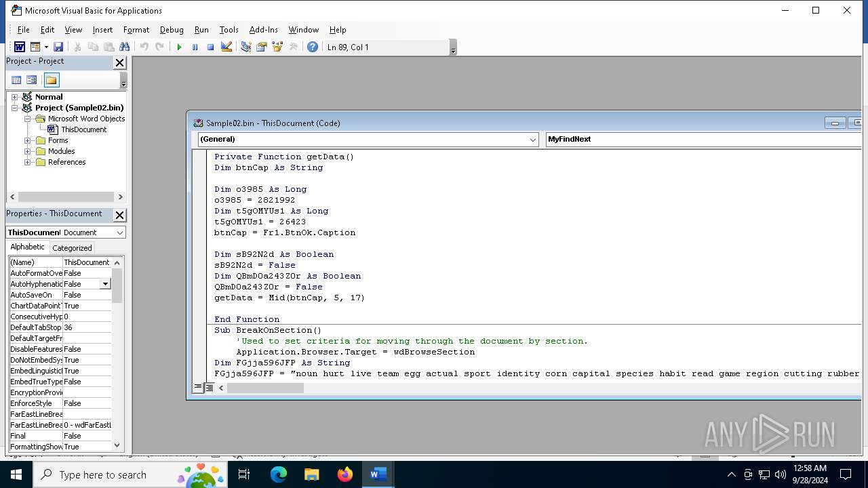Open Firefox from taskbar
The image size is (868, 488).
(x=344, y=474)
